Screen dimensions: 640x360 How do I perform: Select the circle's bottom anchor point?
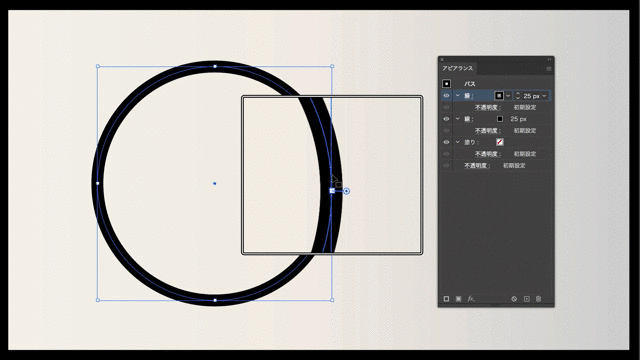(x=215, y=300)
